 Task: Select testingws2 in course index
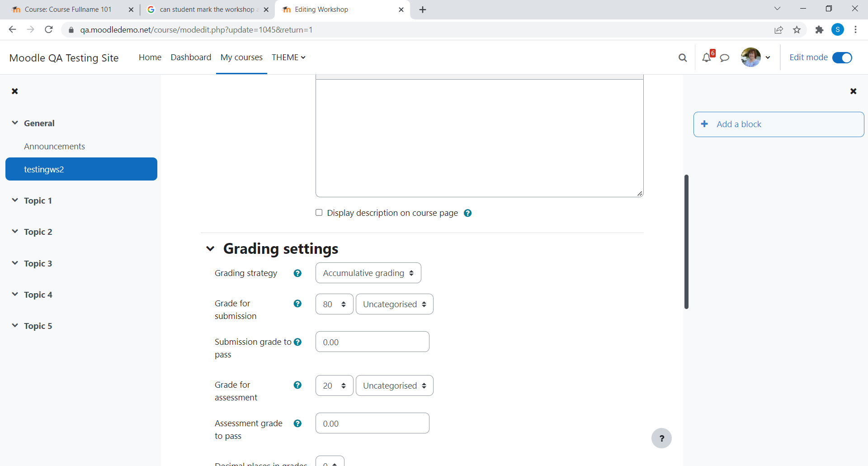(x=81, y=169)
